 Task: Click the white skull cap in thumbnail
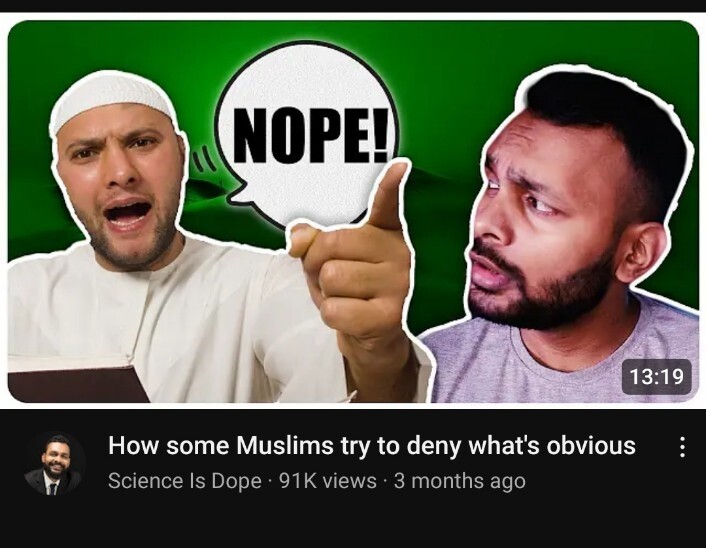(113, 101)
